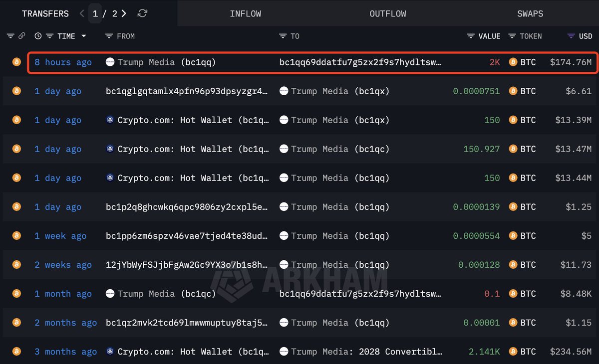Screen dimensions: 599x364
Task: Refresh the transfers list
Action: pos(142,13)
